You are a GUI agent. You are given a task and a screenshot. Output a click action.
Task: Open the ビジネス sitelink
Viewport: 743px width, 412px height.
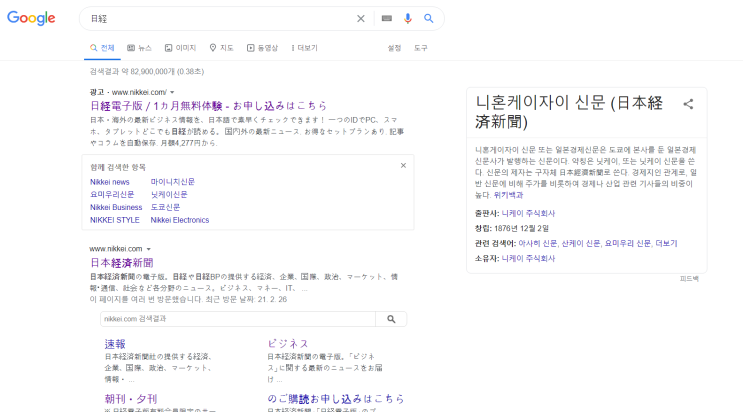[x=288, y=344]
